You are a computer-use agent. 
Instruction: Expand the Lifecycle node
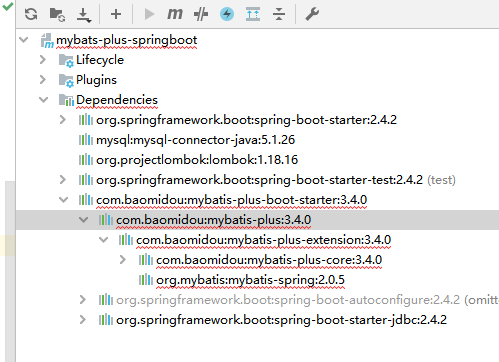coord(43,60)
